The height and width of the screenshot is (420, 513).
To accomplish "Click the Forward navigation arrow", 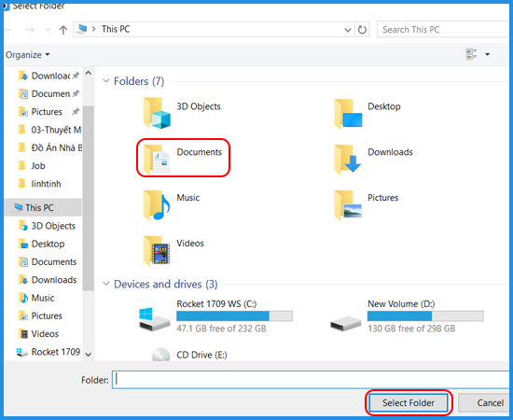I will click(30, 30).
